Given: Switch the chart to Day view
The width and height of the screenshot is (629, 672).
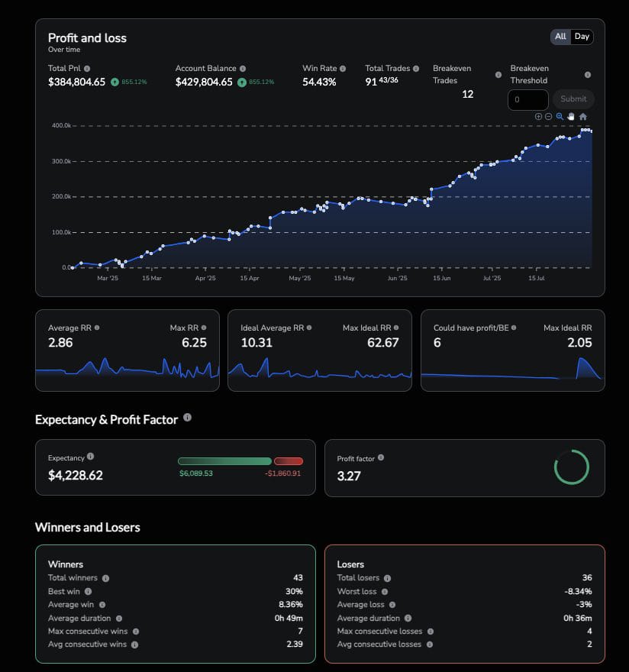Looking at the screenshot, I should tap(582, 36).
